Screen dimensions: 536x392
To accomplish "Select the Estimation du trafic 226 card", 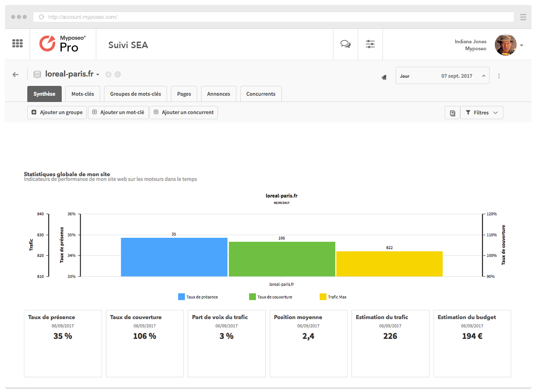I will 390,343.
